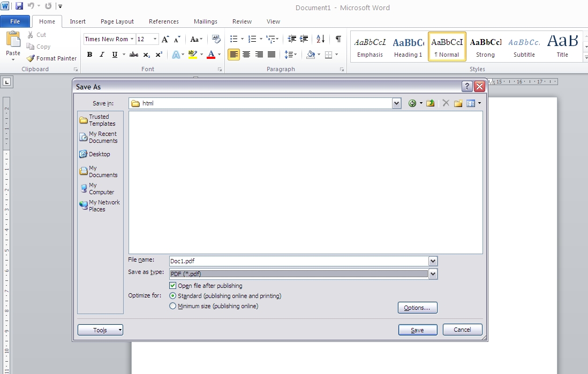Switch to the Review tab

(x=242, y=21)
